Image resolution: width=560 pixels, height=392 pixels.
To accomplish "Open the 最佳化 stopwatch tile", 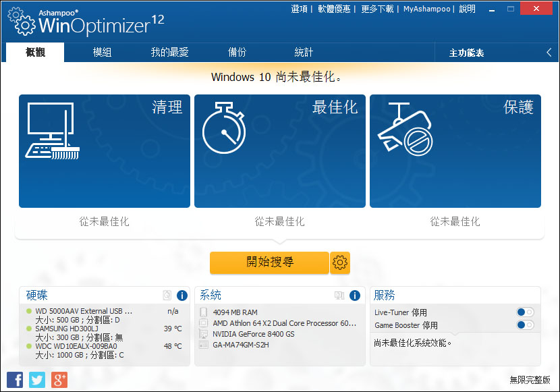I will [x=279, y=150].
